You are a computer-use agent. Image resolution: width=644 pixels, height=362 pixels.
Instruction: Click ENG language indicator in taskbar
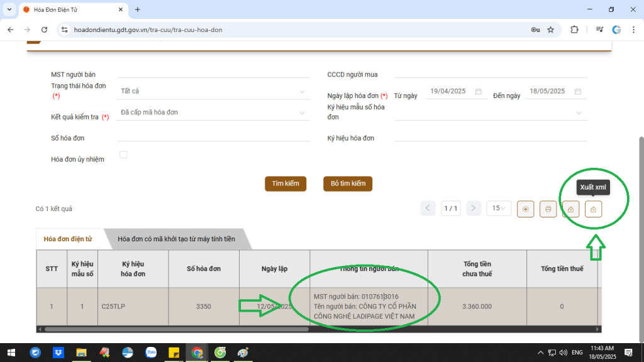(x=577, y=353)
